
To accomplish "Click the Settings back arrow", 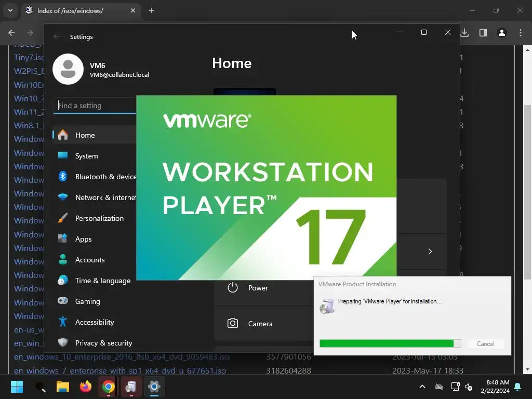I will pos(56,37).
